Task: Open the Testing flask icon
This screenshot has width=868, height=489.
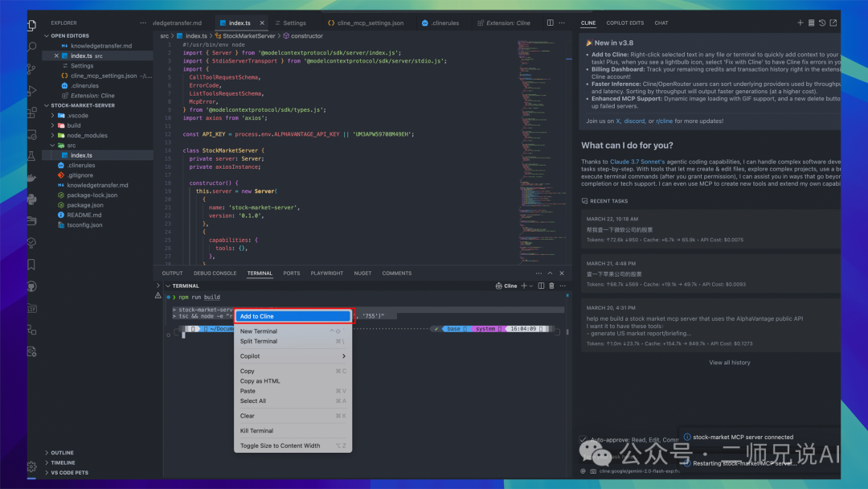Action: [32, 156]
